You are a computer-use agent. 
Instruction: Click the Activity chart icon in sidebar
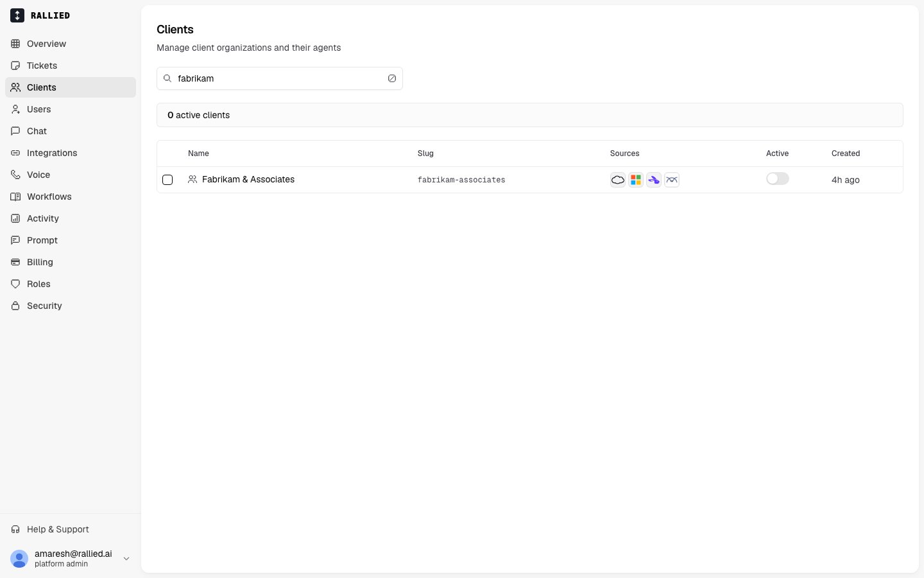tap(15, 218)
